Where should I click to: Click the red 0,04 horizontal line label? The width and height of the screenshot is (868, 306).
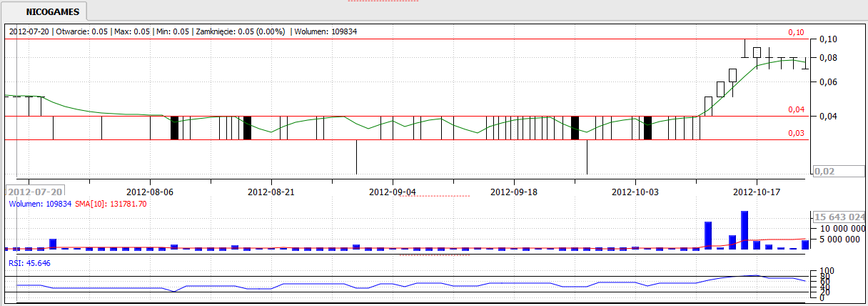796,109
